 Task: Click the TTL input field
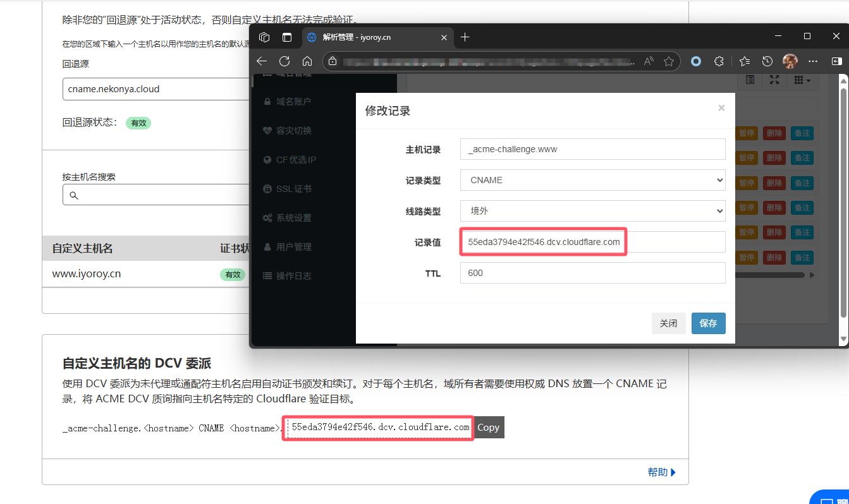(x=592, y=273)
